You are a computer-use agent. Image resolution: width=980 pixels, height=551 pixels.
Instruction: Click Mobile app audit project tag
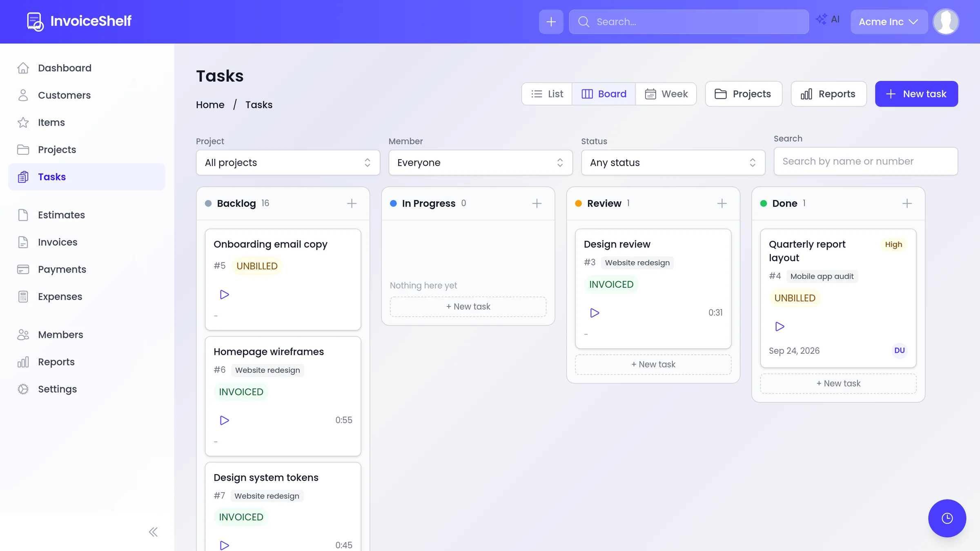(822, 276)
